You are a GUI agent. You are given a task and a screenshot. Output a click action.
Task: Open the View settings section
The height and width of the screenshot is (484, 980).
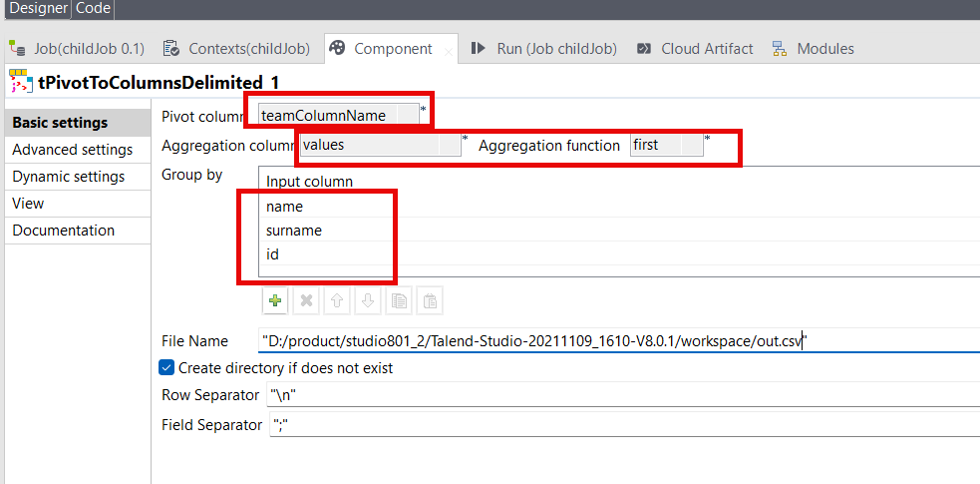78,204
